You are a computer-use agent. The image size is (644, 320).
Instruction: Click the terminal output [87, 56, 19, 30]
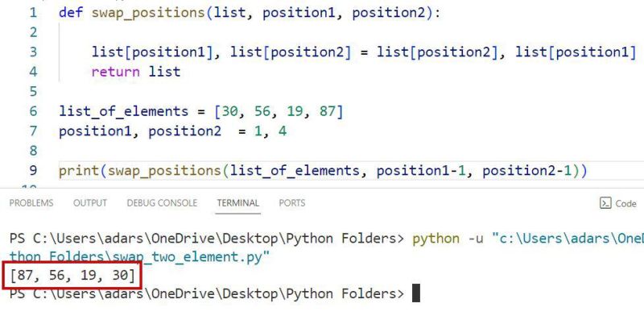point(72,275)
